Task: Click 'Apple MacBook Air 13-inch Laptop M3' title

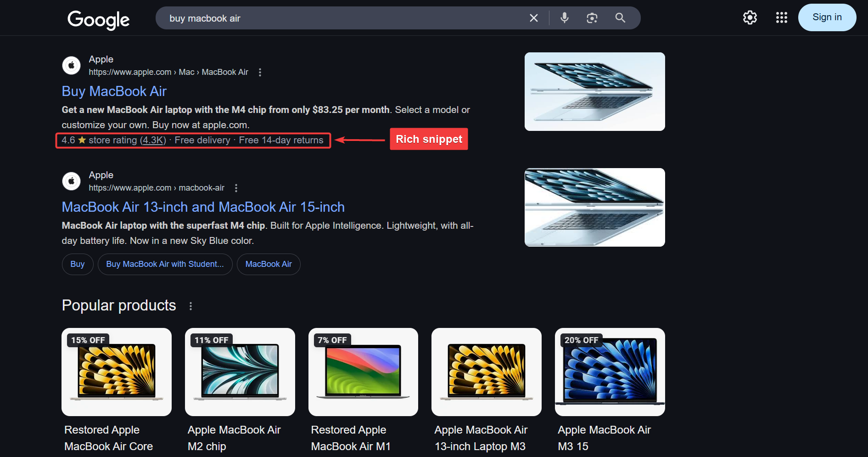Action: click(x=481, y=438)
